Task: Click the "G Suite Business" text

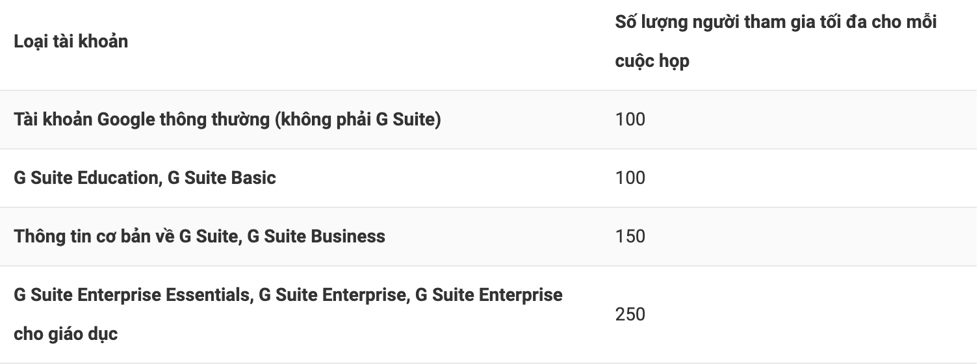Action: tap(316, 237)
